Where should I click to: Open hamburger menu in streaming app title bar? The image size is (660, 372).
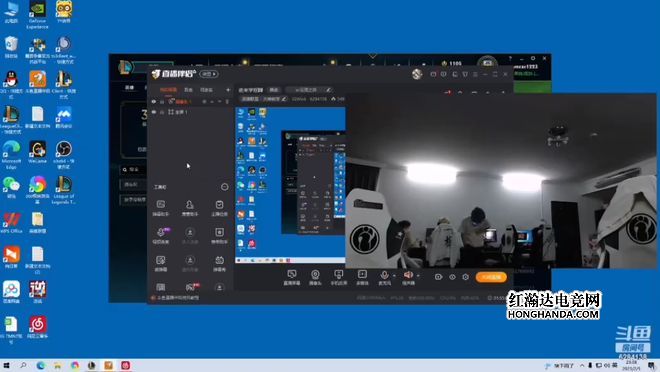coord(475,74)
